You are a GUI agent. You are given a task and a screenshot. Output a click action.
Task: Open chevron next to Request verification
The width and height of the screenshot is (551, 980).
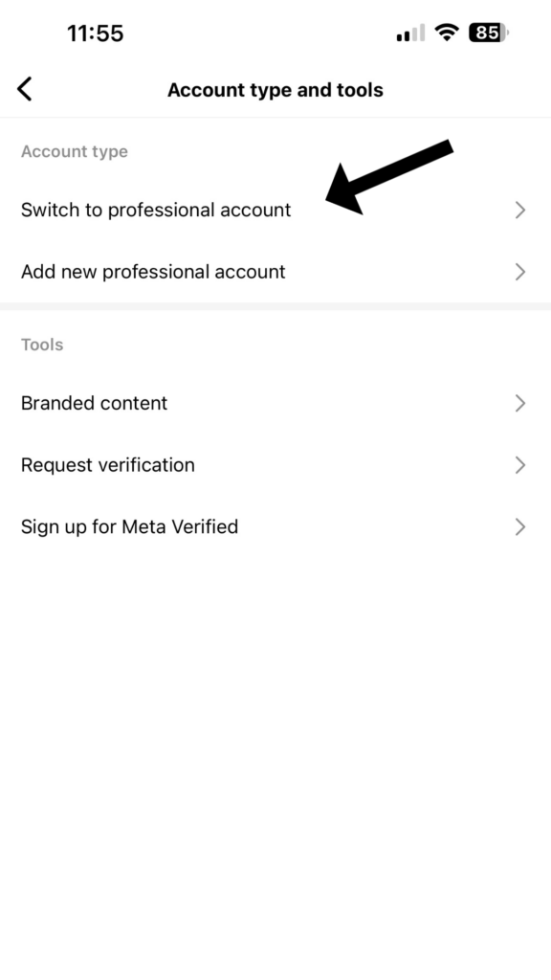519,466
